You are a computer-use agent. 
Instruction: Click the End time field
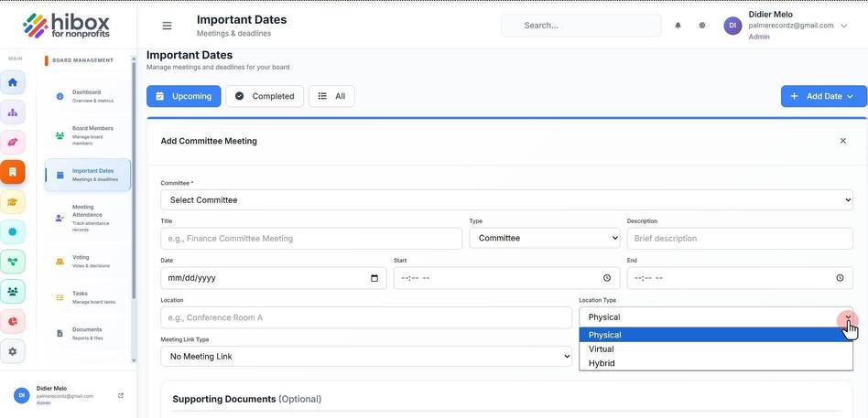click(x=740, y=278)
